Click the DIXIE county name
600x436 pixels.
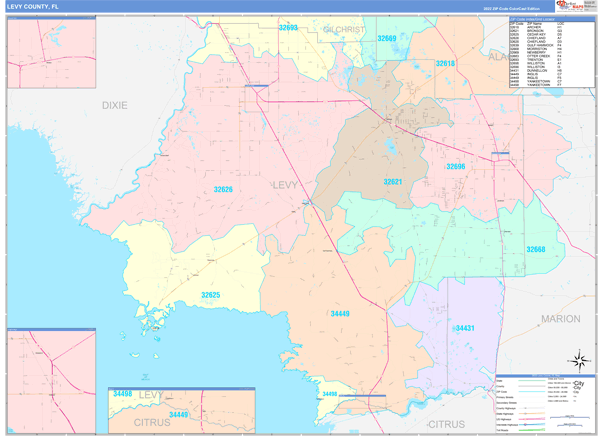click(x=114, y=105)
